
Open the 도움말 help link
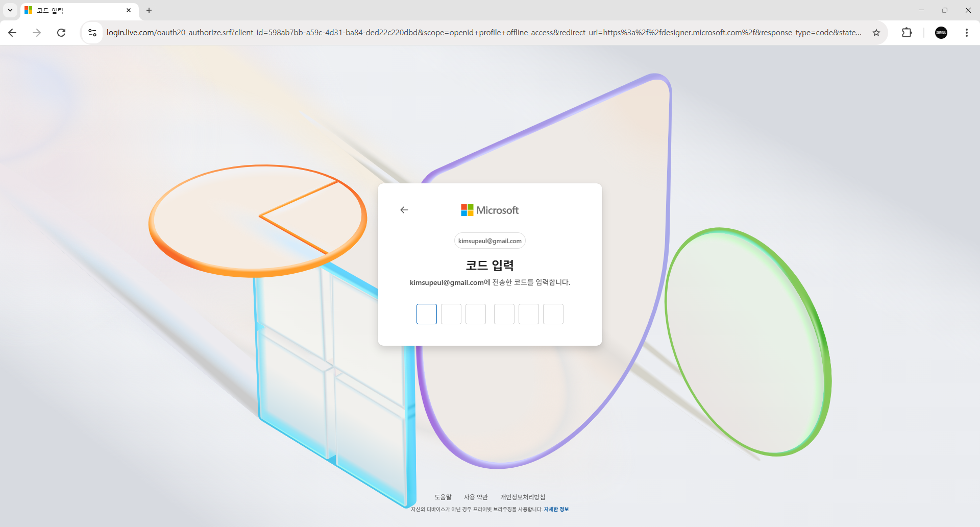click(x=443, y=497)
